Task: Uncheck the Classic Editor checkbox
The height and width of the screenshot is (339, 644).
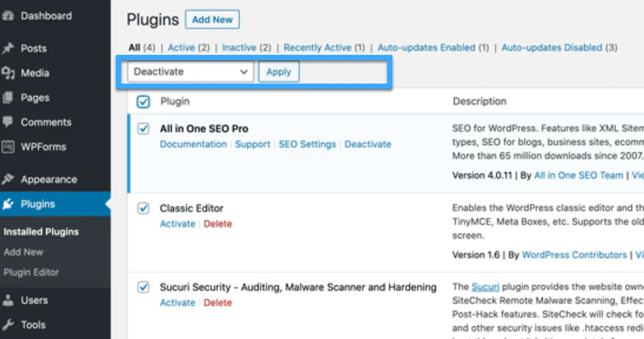Action: pos(143,208)
